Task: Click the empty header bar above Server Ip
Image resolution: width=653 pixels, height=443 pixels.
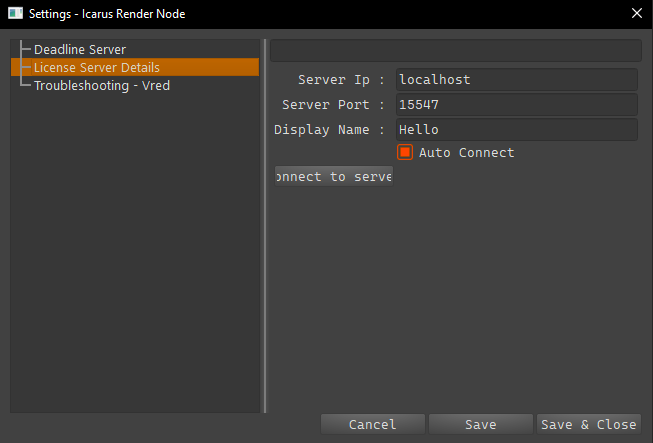Action: [x=456, y=50]
